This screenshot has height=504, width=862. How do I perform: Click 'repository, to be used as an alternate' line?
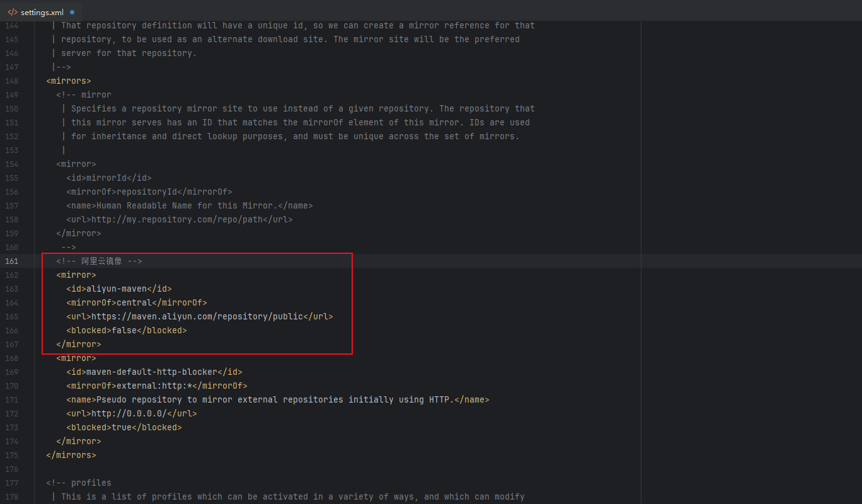(285, 39)
